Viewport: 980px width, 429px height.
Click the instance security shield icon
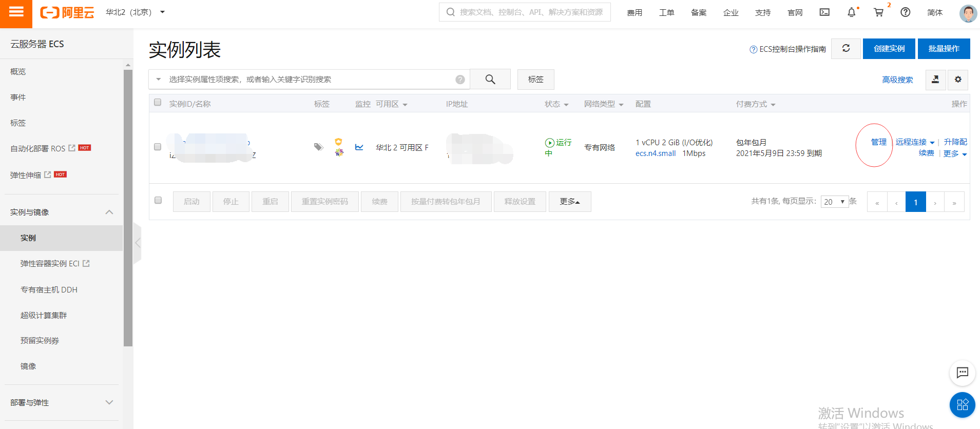pos(338,142)
